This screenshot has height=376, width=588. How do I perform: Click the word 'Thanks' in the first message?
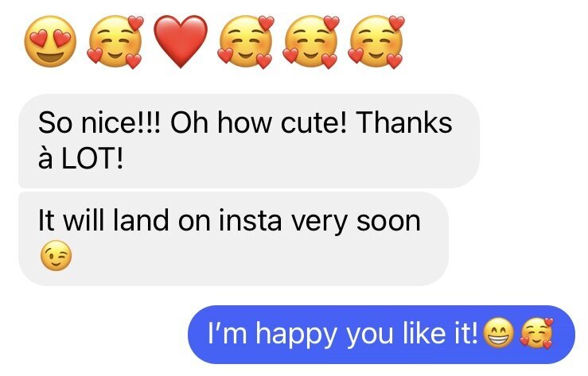[404, 122]
